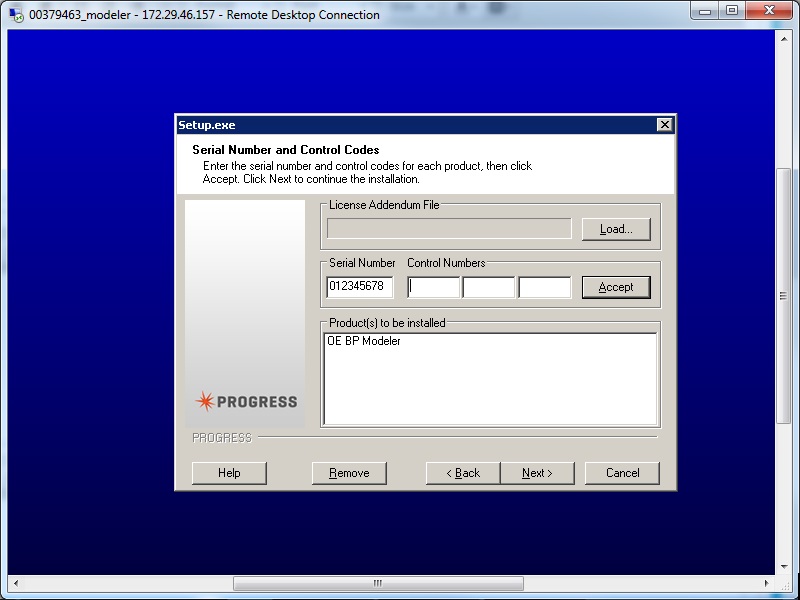Cancel the setup wizard
Viewport: 800px width, 600px height.
click(x=622, y=473)
